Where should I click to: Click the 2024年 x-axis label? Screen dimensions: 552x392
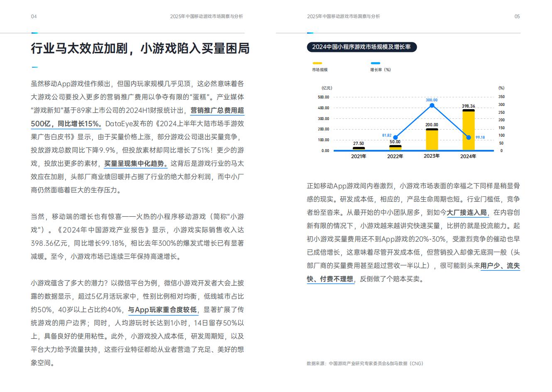tap(469, 156)
